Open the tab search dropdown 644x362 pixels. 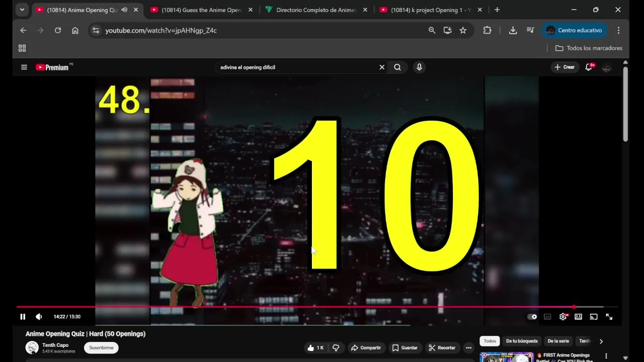click(22, 10)
